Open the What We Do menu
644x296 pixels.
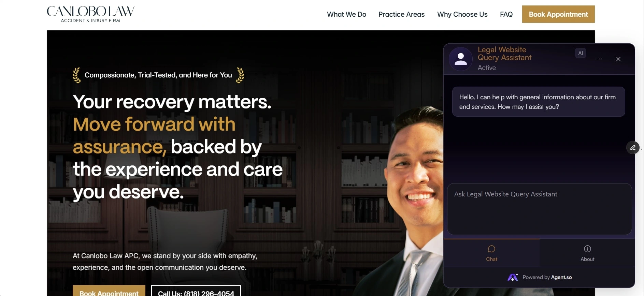pyautogui.click(x=346, y=14)
